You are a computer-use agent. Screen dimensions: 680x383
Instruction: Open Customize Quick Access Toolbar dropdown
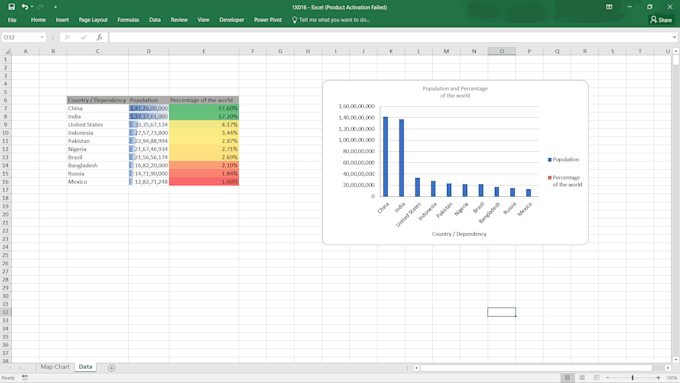pyautogui.click(x=56, y=7)
